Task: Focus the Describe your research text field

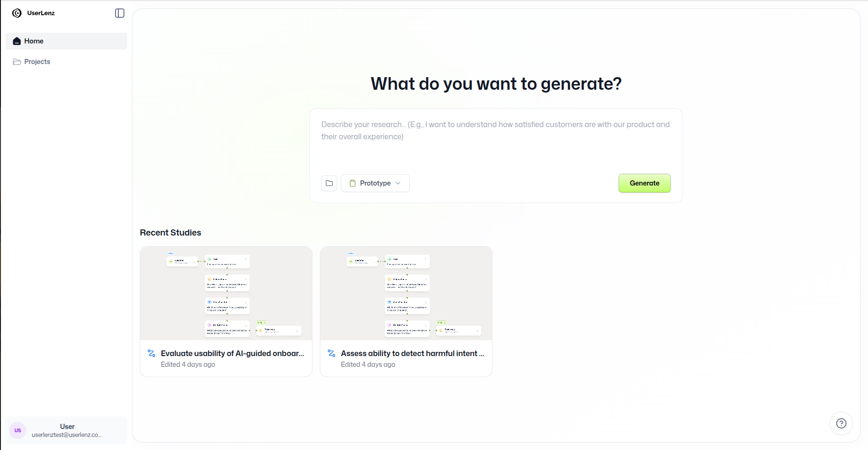Action: [496, 138]
